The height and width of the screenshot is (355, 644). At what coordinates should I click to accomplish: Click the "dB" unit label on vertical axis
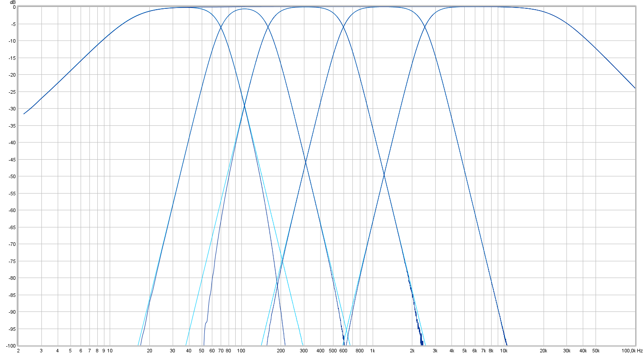point(13,2)
